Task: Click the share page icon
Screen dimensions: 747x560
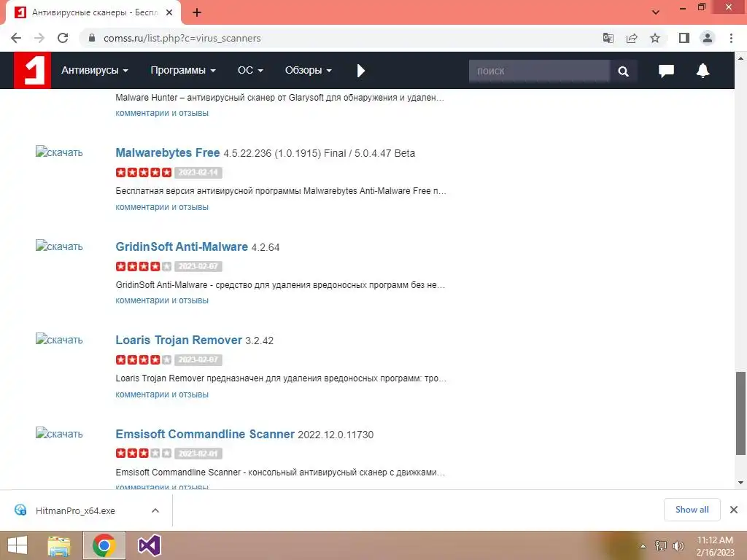Action: [x=632, y=38]
